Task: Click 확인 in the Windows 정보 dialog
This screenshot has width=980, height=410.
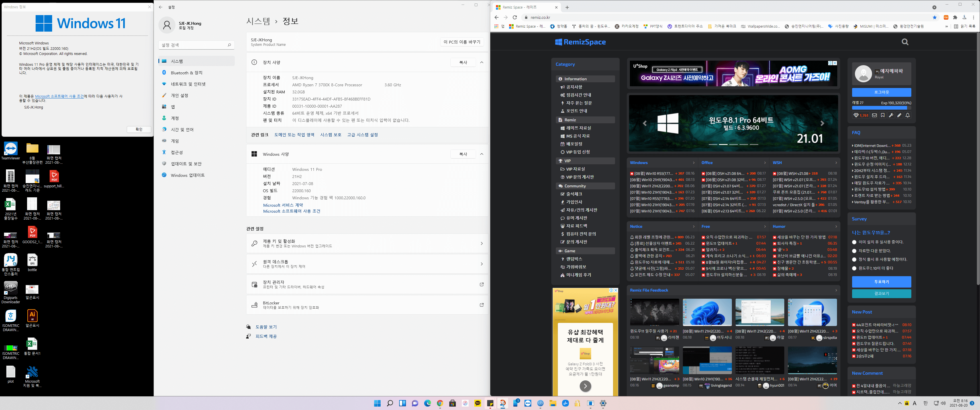Action: point(139,129)
